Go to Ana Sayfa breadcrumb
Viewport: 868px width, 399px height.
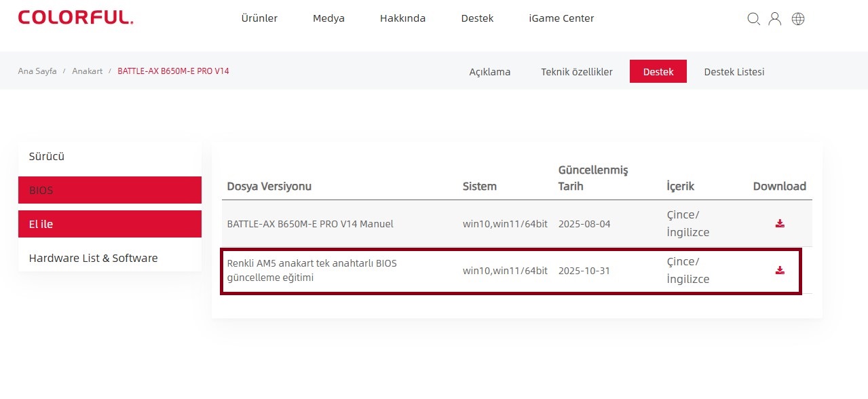click(37, 71)
